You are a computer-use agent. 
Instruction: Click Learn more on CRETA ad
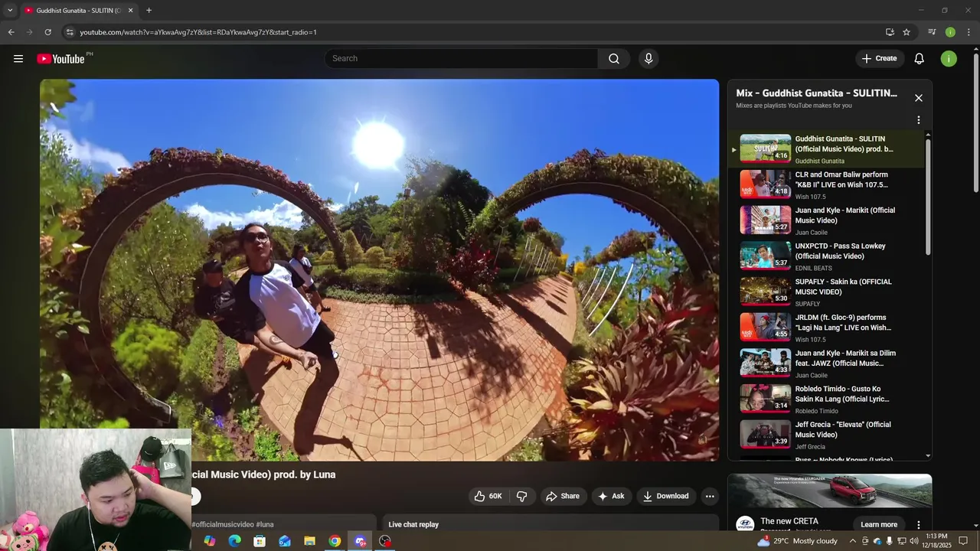pos(879,524)
